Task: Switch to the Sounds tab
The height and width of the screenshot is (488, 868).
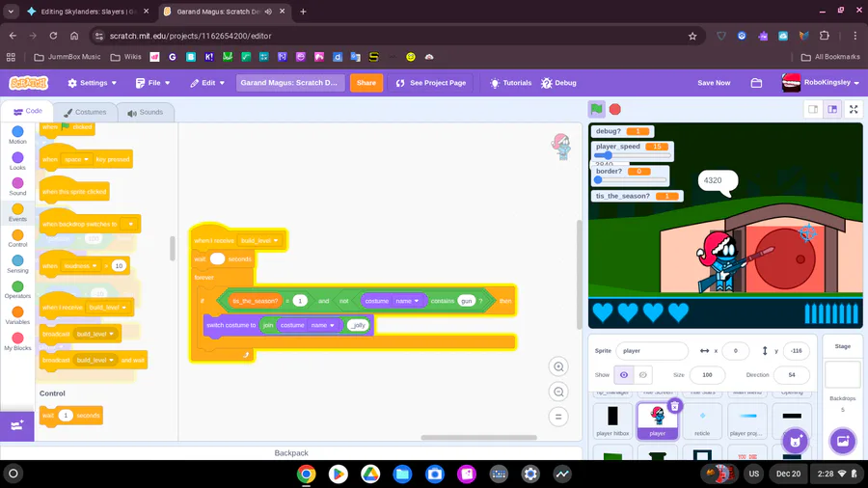Action: pyautogui.click(x=145, y=112)
